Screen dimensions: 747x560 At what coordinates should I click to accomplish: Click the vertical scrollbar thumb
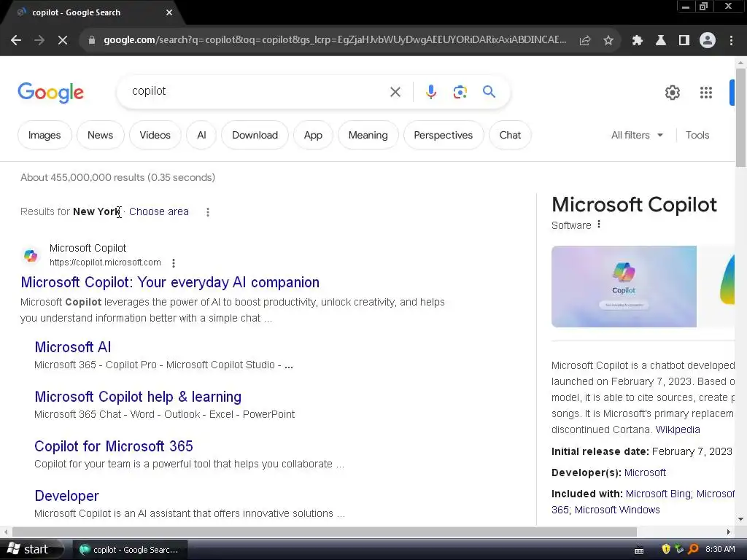740,117
